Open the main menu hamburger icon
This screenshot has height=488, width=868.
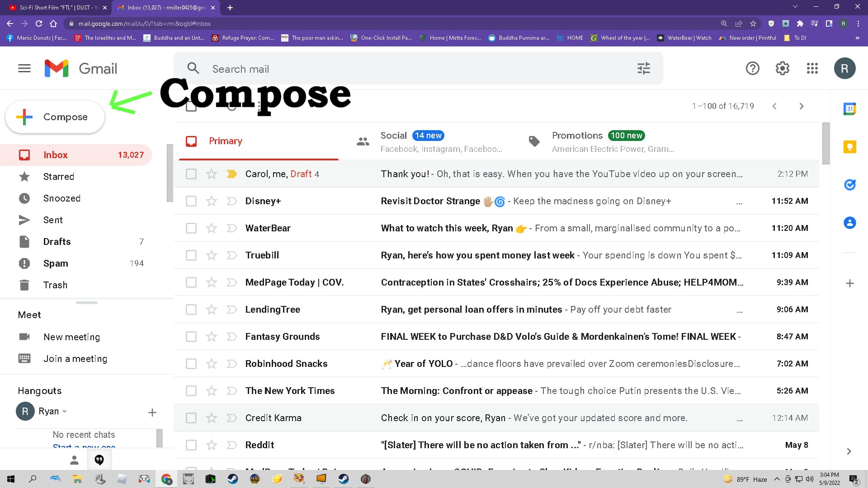click(x=24, y=68)
